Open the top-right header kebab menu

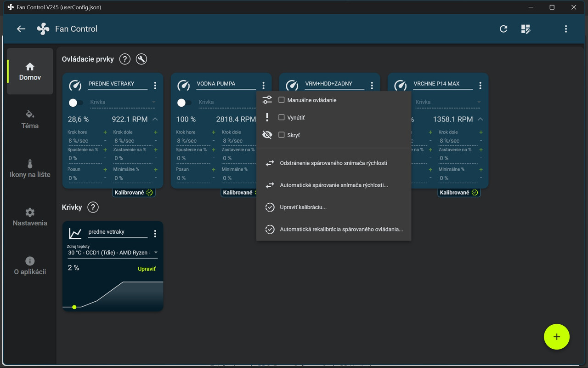tap(566, 29)
